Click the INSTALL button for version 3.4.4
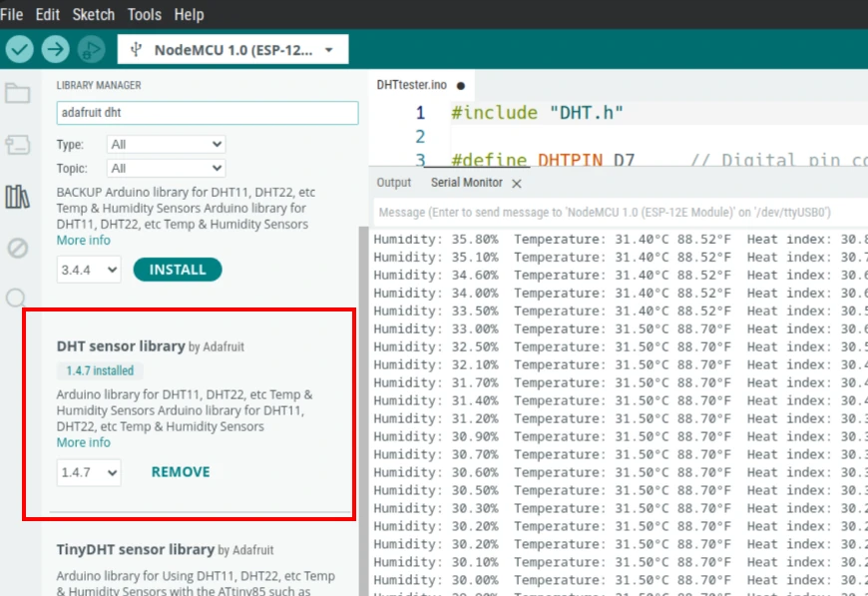This screenshot has width=868, height=596. coord(178,270)
